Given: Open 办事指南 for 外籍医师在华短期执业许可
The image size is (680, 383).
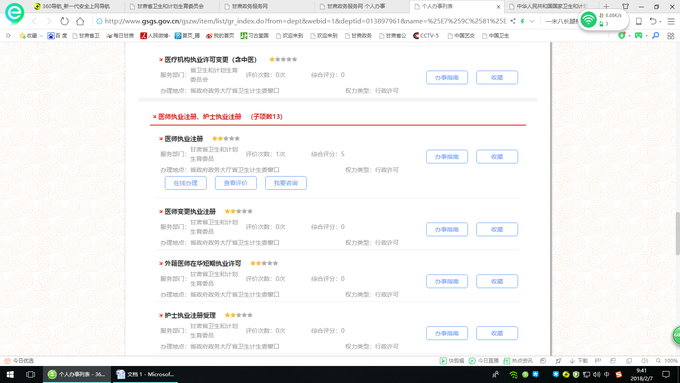Looking at the screenshot, I should 447,281.
